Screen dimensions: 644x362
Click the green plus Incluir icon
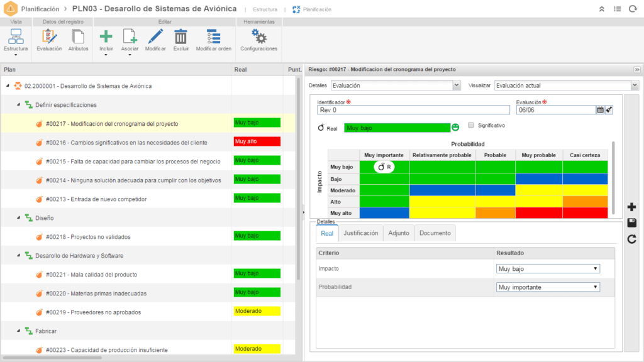pyautogui.click(x=106, y=38)
